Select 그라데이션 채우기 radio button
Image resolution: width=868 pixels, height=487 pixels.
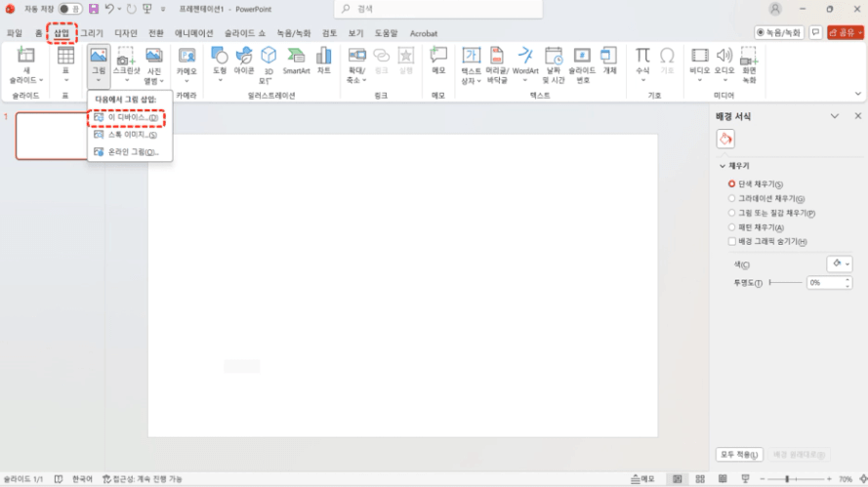pos(732,198)
